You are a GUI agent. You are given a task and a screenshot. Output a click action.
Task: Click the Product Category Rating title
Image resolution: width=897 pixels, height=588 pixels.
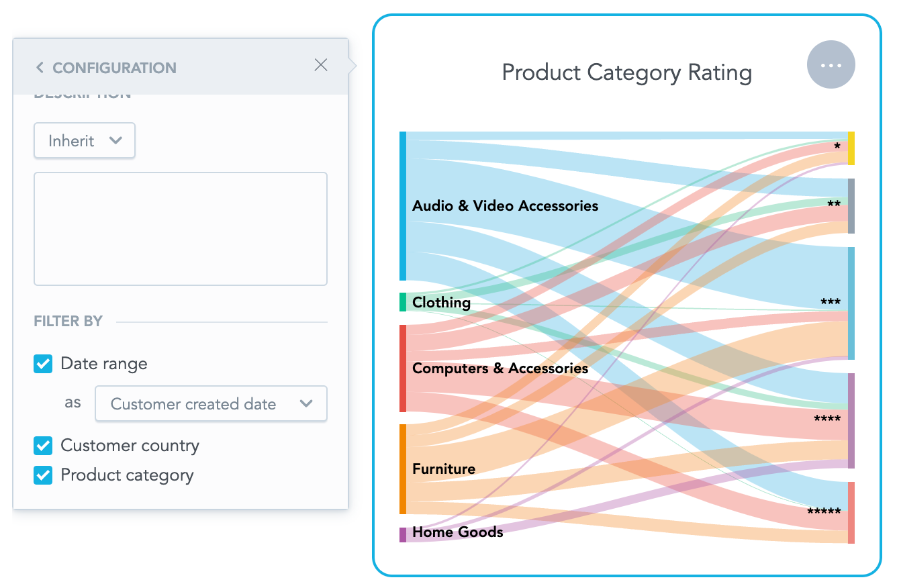pyautogui.click(x=626, y=72)
